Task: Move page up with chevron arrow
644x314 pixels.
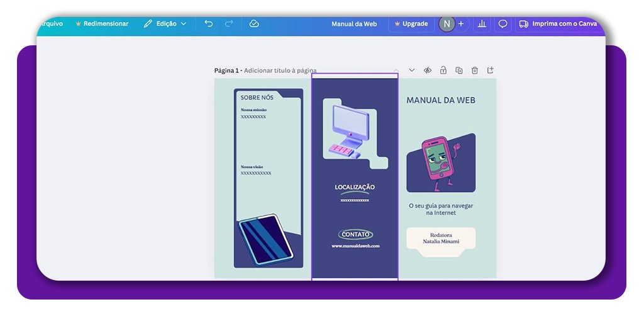Action: click(x=396, y=70)
